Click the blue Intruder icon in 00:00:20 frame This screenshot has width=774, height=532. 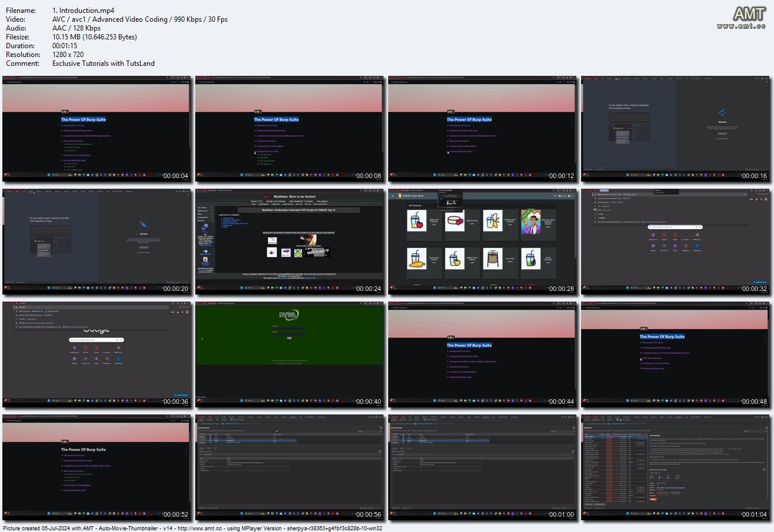(x=144, y=224)
